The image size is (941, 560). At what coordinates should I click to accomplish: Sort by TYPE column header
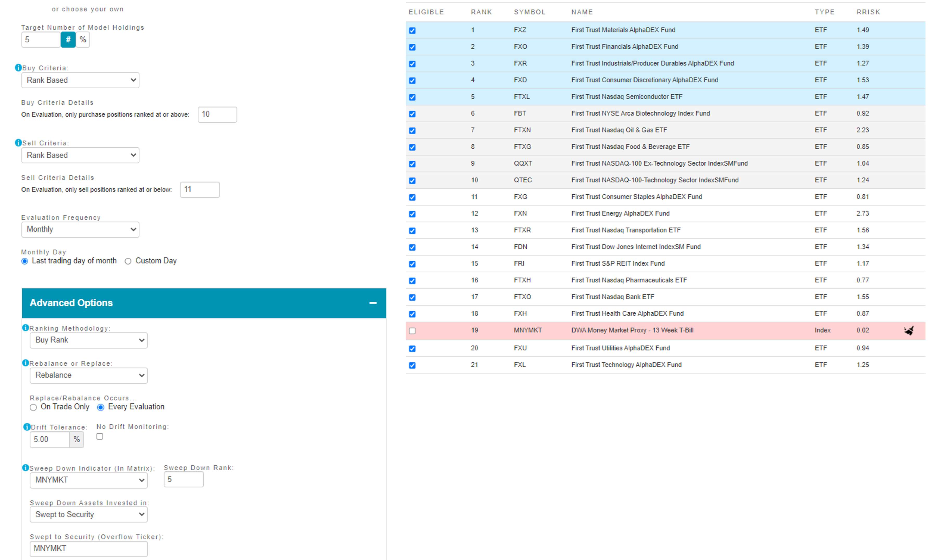coord(825,12)
